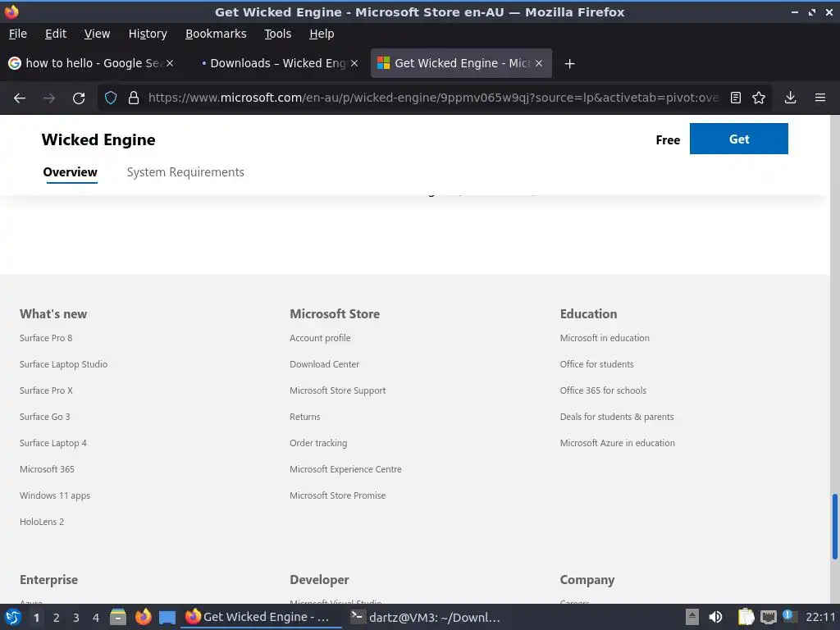Click the show desktop taskbar icon
Screen dimensions: 840x630
(x=167, y=617)
